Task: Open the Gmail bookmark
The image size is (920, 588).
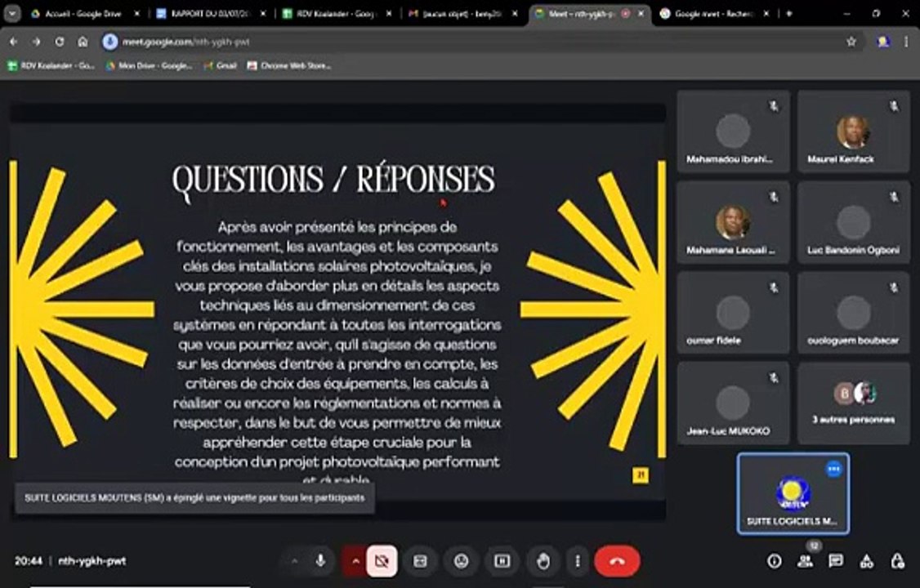Action: pyautogui.click(x=220, y=65)
